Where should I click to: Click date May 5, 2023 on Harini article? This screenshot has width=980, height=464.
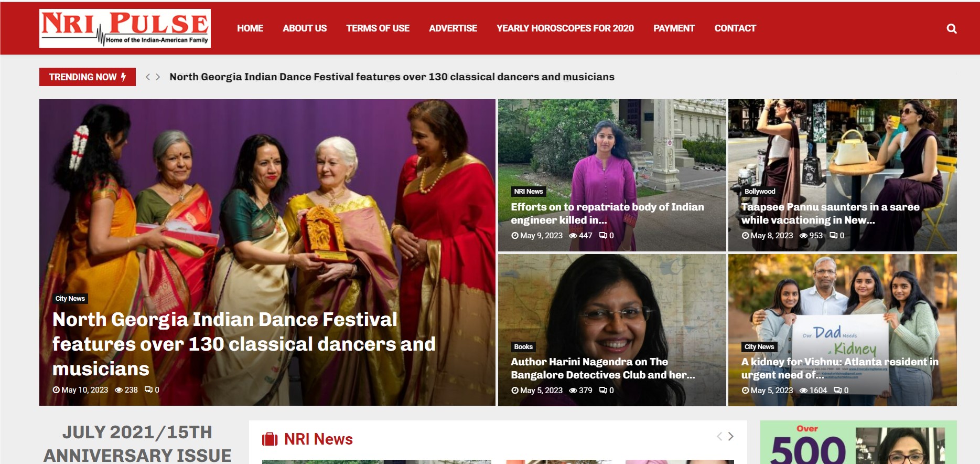[541, 391]
